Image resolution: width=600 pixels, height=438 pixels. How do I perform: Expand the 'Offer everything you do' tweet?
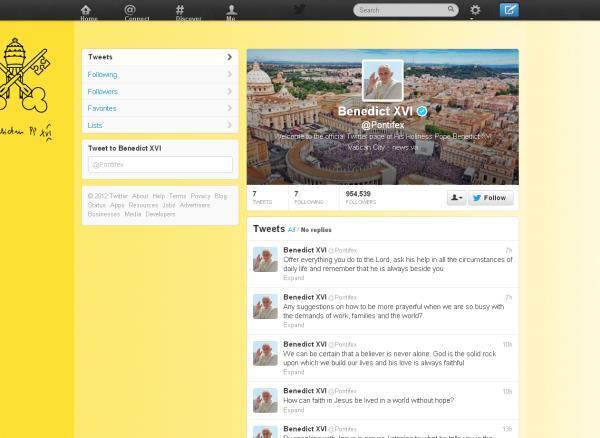293,278
